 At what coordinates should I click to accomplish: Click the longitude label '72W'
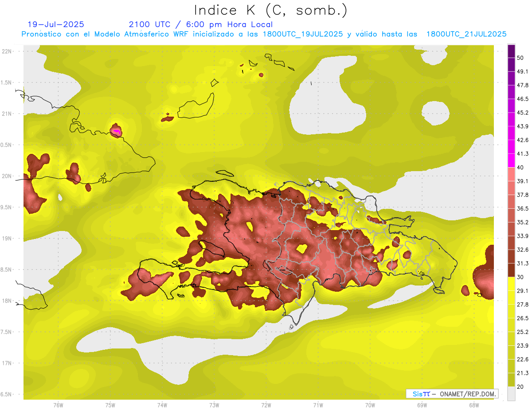(x=266, y=405)
